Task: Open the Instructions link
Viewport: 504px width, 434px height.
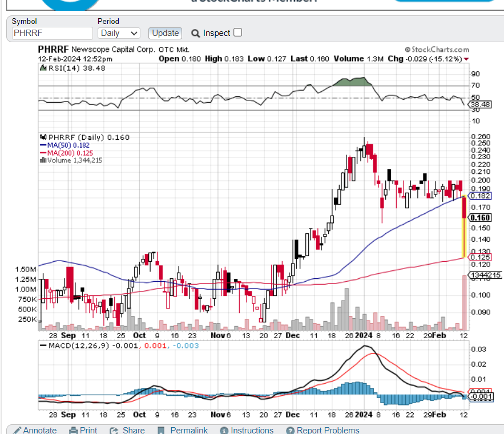Action: [252, 430]
